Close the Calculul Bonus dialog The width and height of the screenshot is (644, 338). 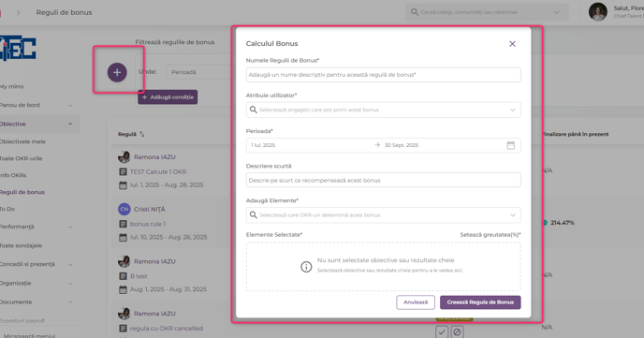[512, 44]
